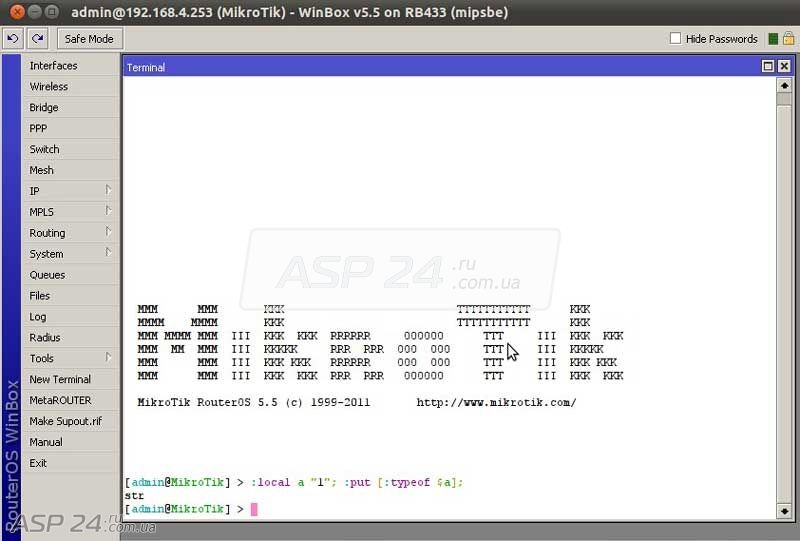Open the Interfaces menu item
The width and height of the screenshot is (800, 541).
click(x=70, y=66)
